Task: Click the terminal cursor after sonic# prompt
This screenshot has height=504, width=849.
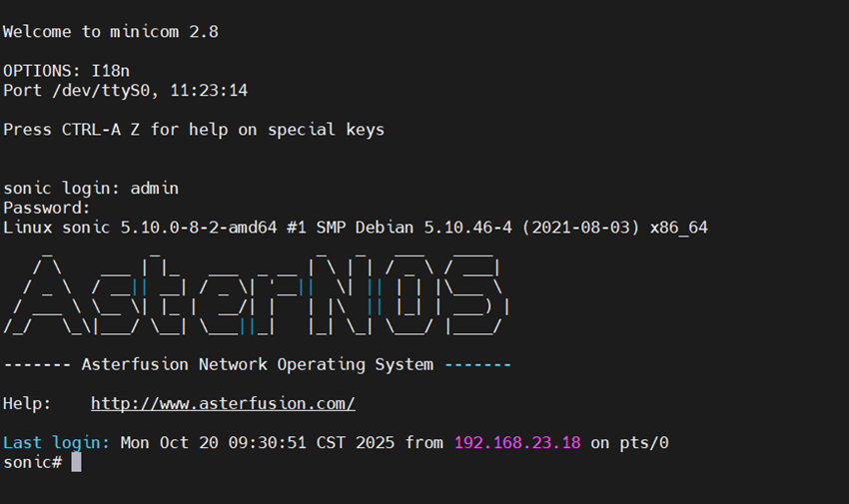Action: click(76, 462)
